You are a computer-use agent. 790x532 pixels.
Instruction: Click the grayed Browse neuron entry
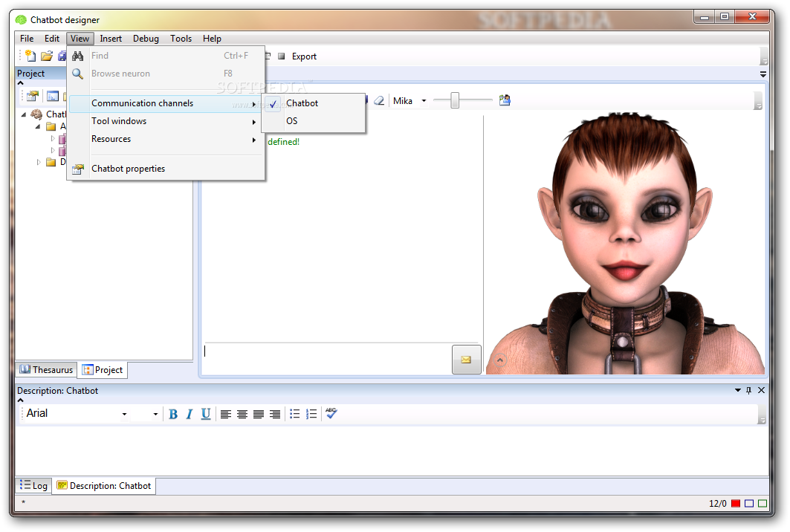click(165, 74)
